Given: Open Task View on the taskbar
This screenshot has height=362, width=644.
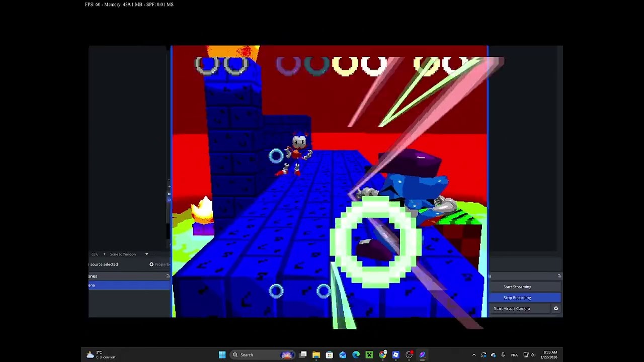Looking at the screenshot, I should coord(303,355).
